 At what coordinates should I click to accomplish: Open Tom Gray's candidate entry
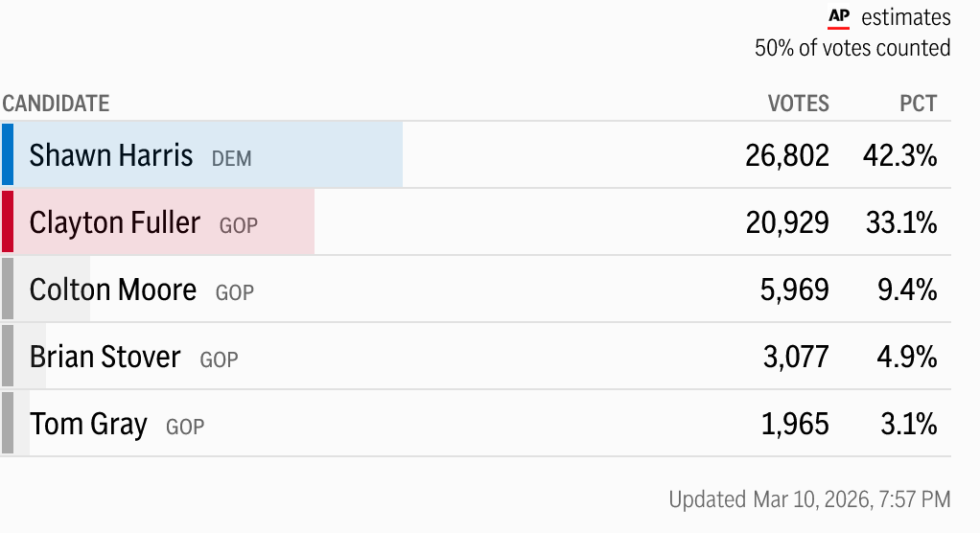[x=89, y=424]
